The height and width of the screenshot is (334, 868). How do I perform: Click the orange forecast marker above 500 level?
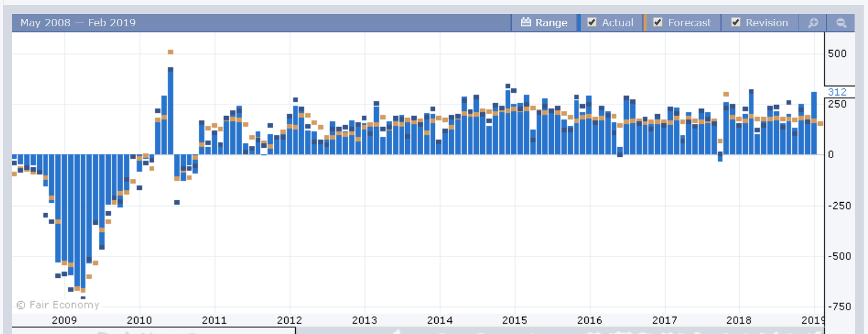pyautogui.click(x=171, y=53)
